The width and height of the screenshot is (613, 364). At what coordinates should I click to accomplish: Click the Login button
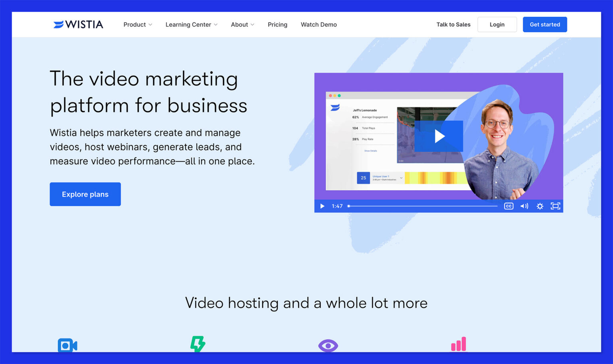click(497, 24)
